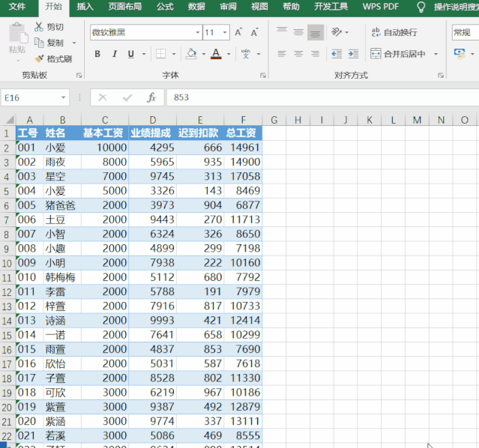Image resolution: width=479 pixels, height=448 pixels.
Task: Open the Clipboard (剪贴板) dialog launcher
Action: (x=79, y=76)
